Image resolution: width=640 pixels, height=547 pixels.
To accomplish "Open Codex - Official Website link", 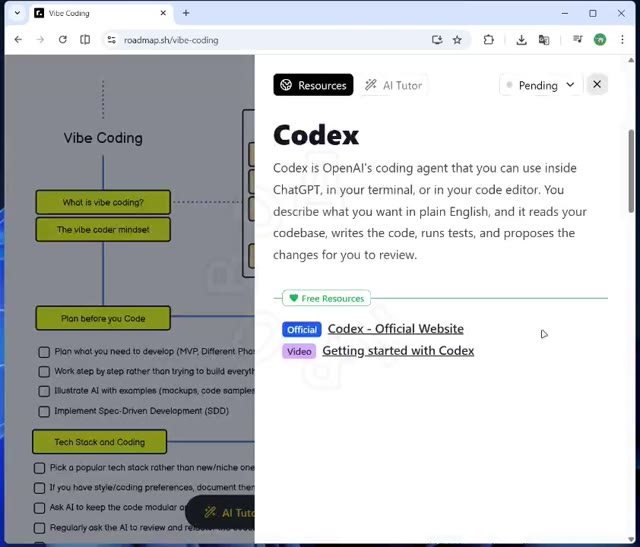I will pos(395,329).
